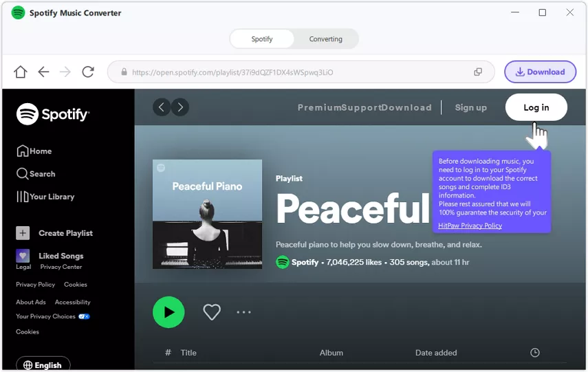Toggle Your Privacy Choices switch
Viewport: 588px width, 372px height.
(84, 316)
